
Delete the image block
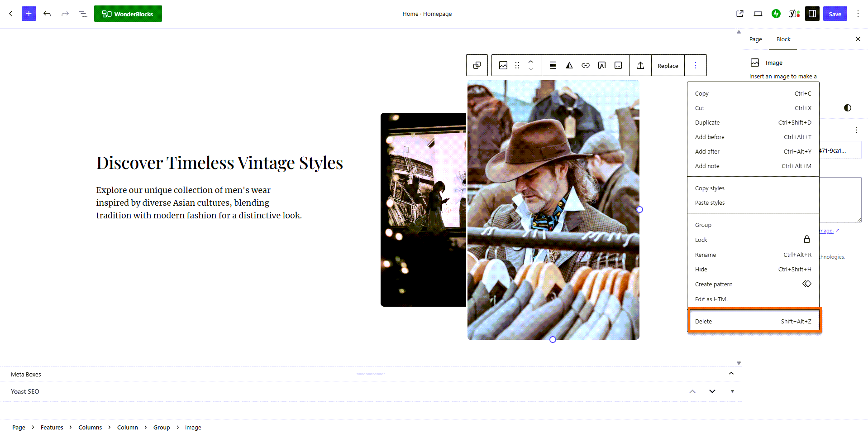click(753, 321)
